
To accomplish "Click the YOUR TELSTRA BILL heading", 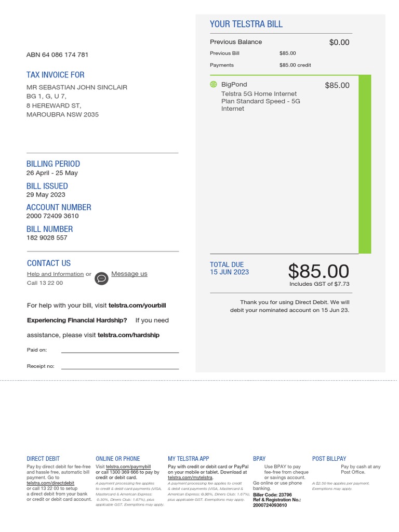I will 246,24.
